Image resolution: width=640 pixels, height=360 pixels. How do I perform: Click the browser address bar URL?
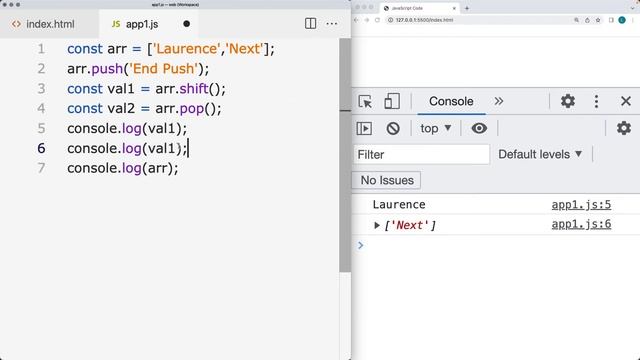[424, 20]
